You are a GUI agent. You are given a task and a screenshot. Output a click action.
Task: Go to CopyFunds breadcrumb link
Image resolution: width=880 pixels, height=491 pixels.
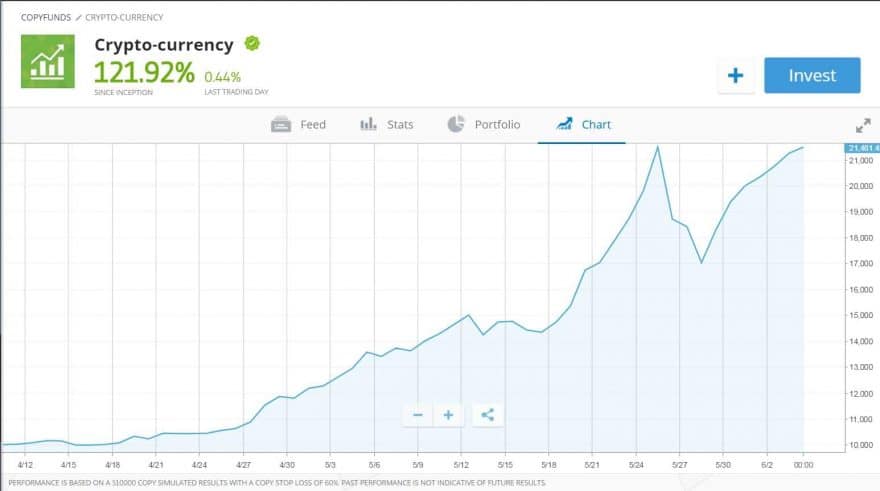click(46, 17)
